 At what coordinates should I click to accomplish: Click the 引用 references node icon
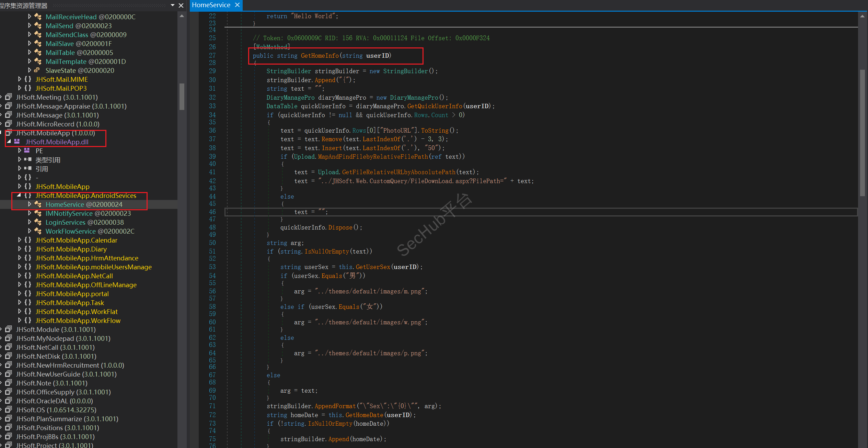tap(28, 169)
